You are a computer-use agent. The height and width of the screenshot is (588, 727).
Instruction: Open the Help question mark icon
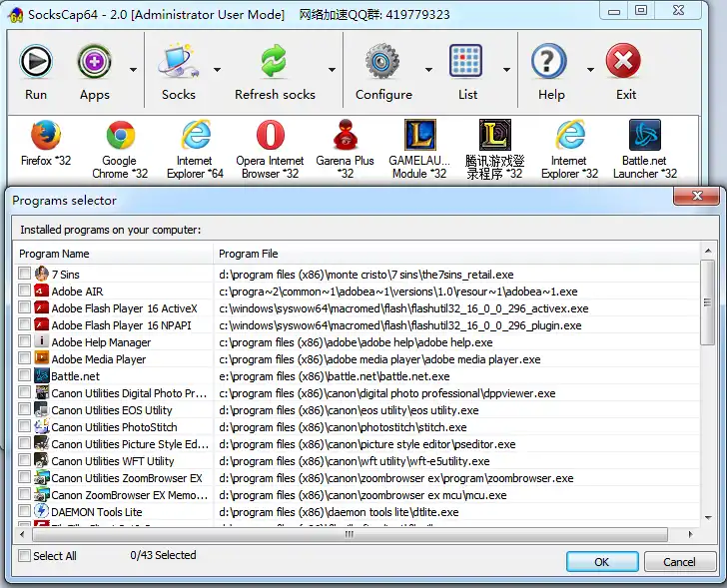tap(549, 61)
